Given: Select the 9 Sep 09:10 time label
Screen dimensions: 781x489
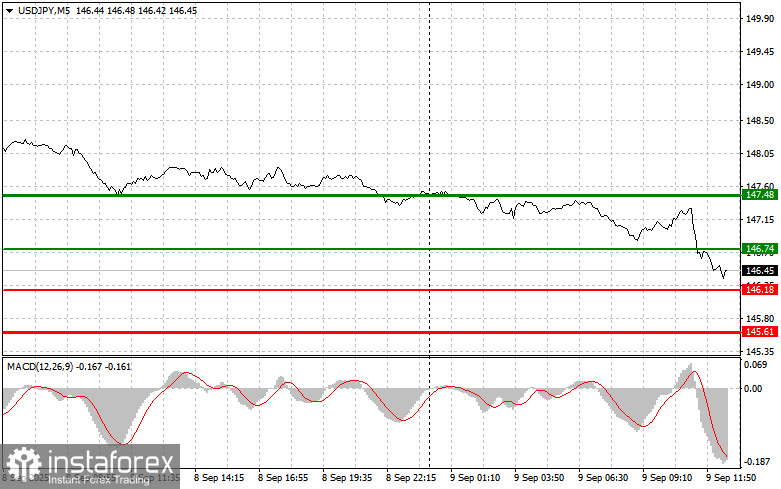Looking at the screenshot, I should pos(667,478).
